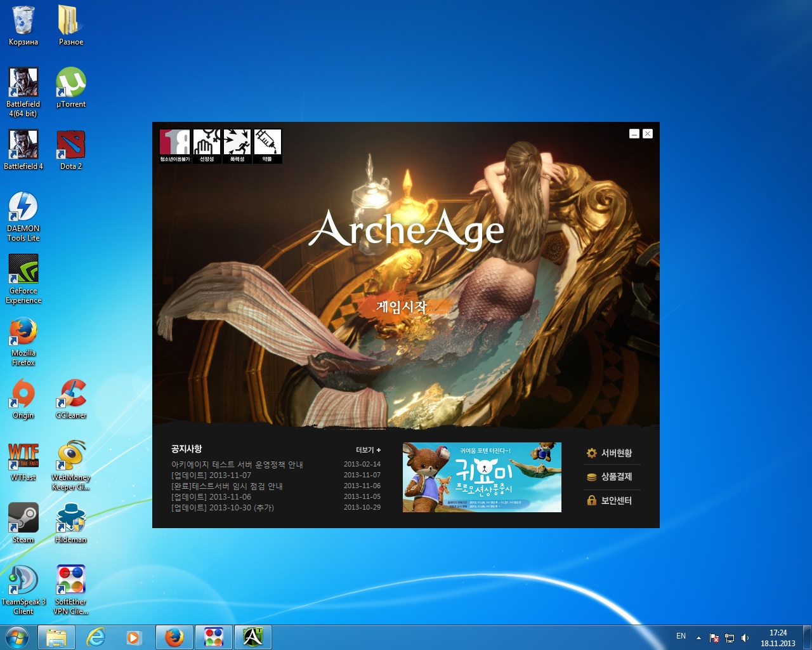Select the TeamSpeak 3 Client shortcut

(x=23, y=590)
